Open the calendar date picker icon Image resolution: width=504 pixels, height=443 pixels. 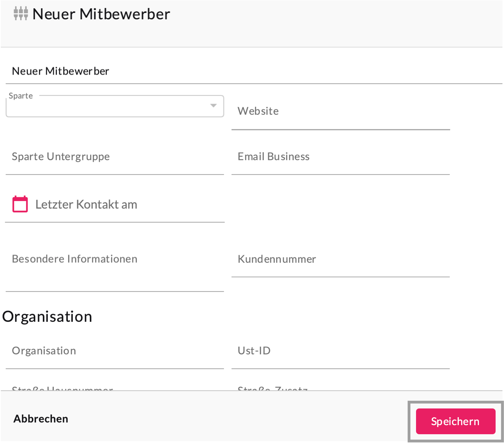point(20,204)
